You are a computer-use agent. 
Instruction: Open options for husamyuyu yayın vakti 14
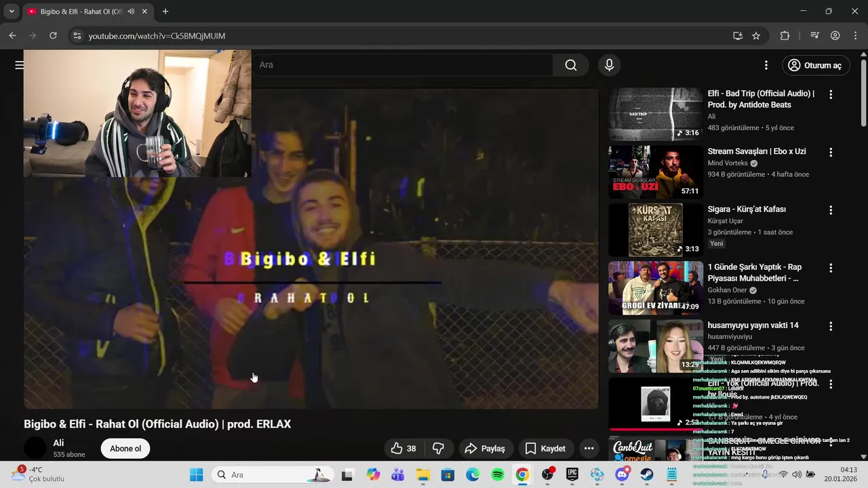(x=831, y=327)
